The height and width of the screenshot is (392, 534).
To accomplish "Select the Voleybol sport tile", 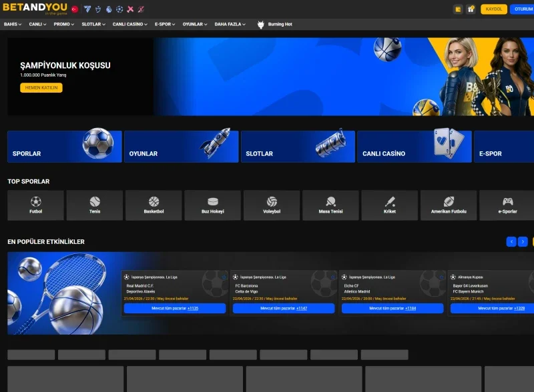I will (x=272, y=205).
